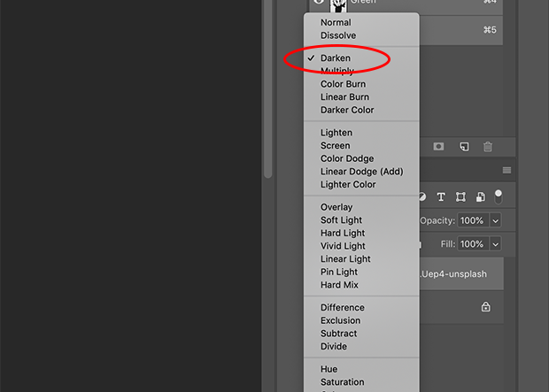Select the Normal blend mode
The height and width of the screenshot is (392, 549).
tap(361, 22)
